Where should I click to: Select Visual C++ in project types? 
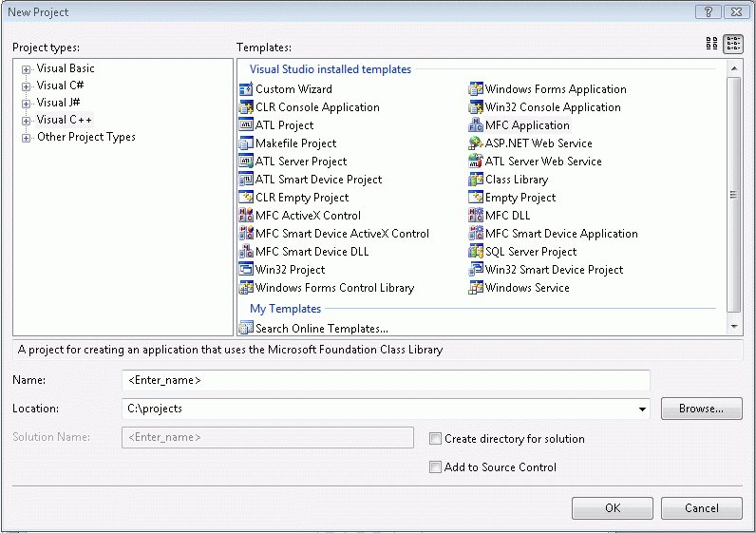click(65, 120)
